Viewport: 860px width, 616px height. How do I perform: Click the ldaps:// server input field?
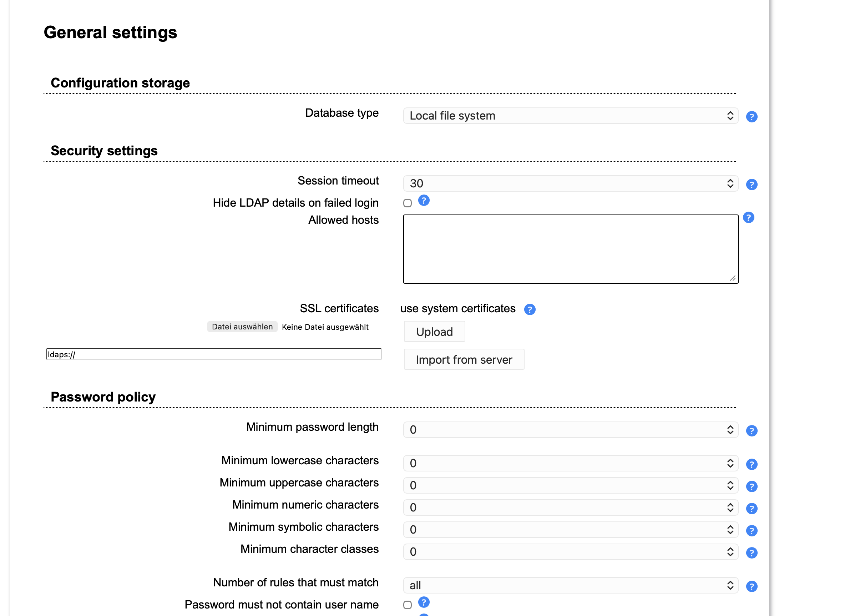[x=213, y=354]
